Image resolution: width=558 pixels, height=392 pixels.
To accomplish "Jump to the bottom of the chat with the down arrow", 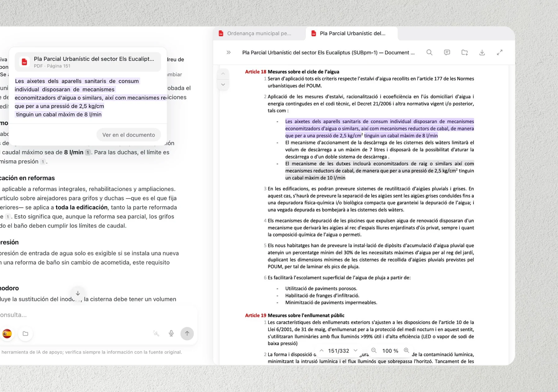I will pyautogui.click(x=78, y=293).
